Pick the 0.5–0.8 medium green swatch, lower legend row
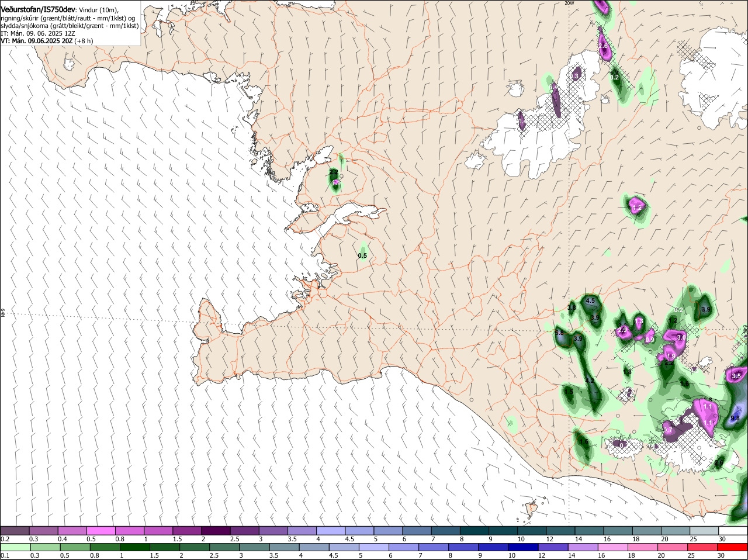748x560 pixels. pyautogui.click(x=75, y=547)
